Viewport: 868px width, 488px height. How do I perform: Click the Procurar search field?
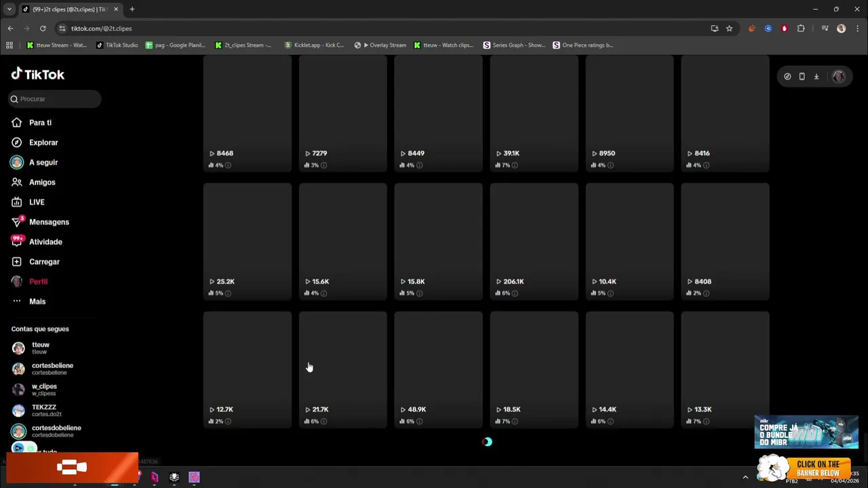pyautogui.click(x=54, y=99)
